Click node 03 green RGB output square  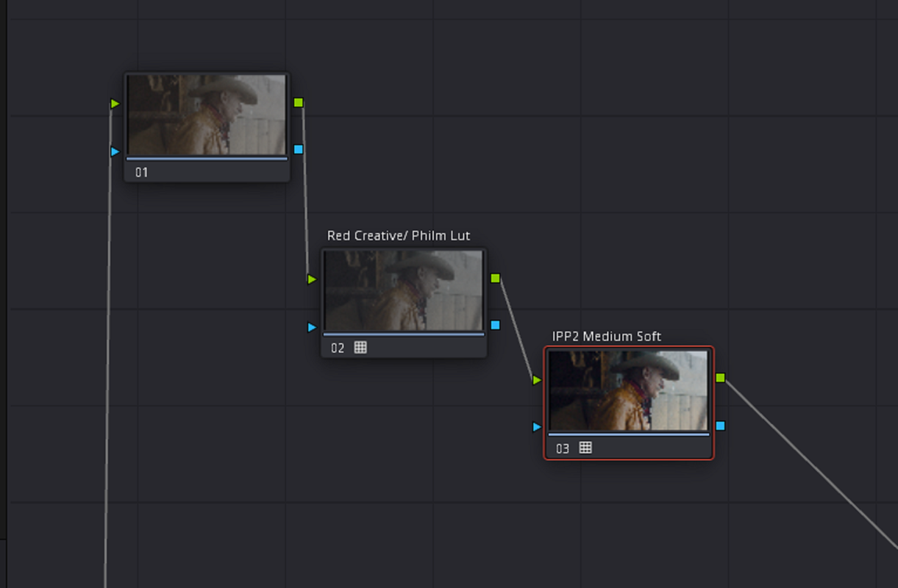pyautogui.click(x=720, y=378)
